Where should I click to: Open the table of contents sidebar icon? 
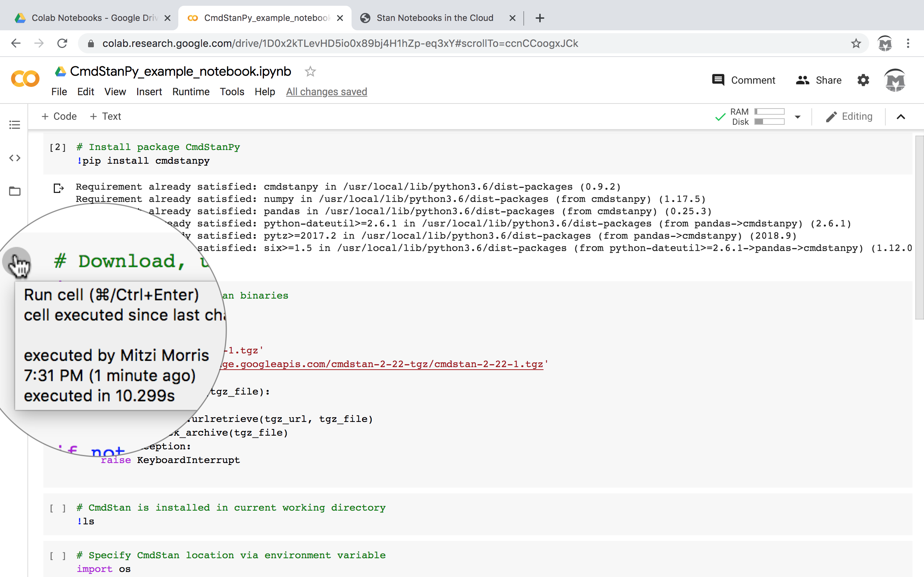click(14, 125)
